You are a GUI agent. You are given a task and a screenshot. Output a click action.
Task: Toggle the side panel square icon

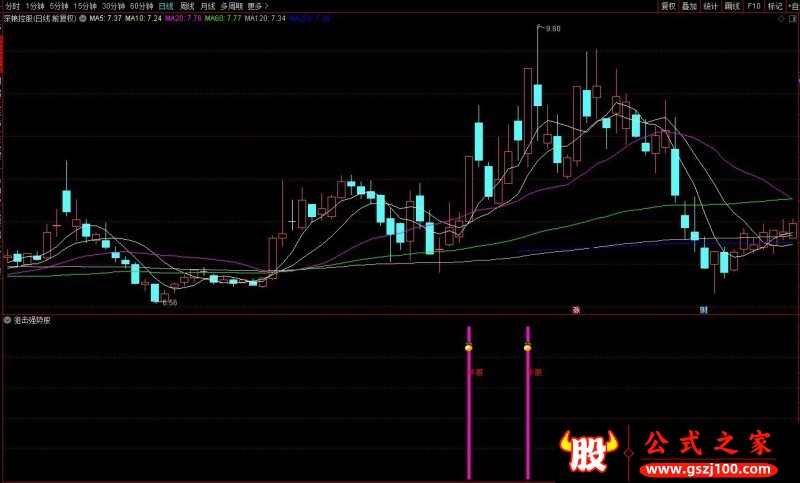coord(794,19)
